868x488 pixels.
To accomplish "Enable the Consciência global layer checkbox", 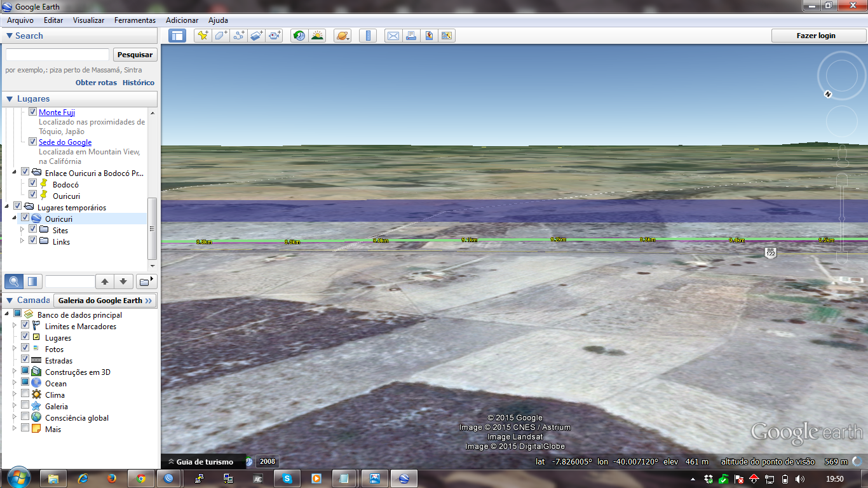I will tap(25, 417).
